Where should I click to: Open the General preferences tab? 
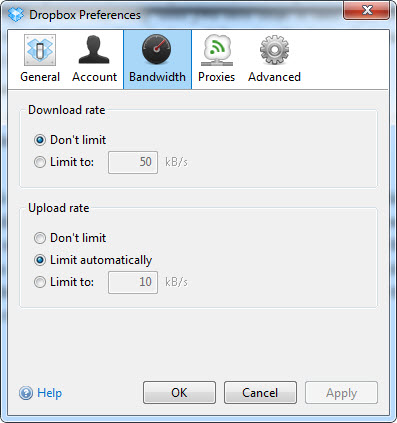pyautogui.click(x=40, y=59)
